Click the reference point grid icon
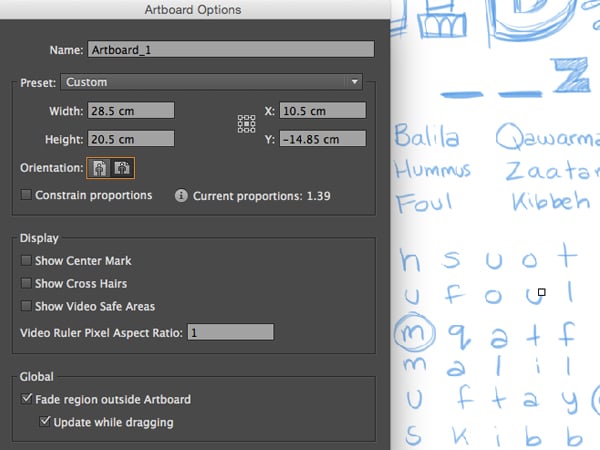This screenshot has width=600, height=450. 246,124
